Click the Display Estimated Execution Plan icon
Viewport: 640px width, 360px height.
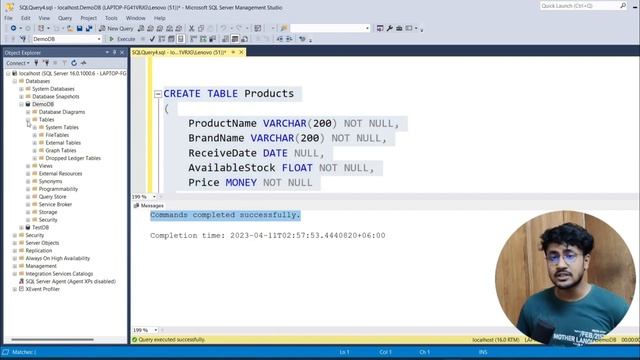click(x=162, y=39)
